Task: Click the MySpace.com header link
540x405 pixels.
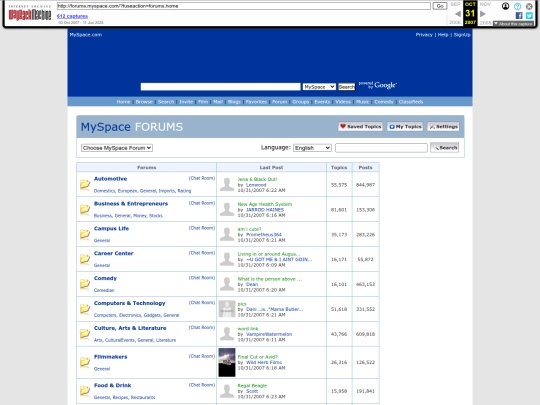Action: [86, 34]
